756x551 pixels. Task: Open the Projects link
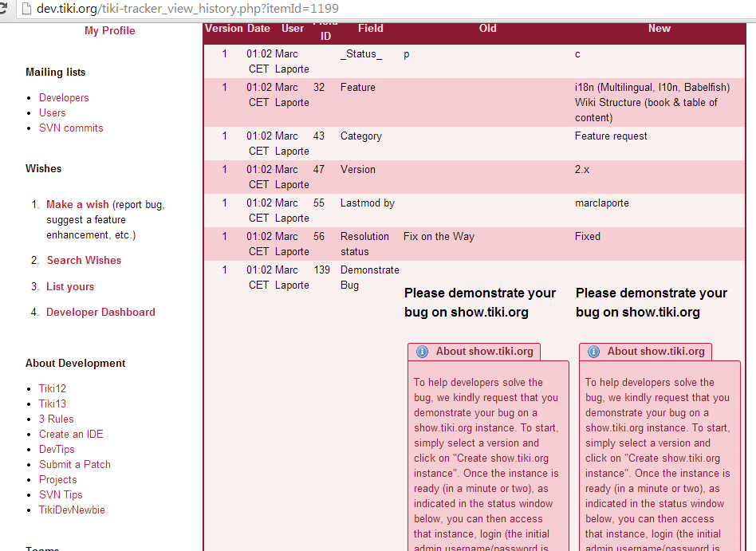point(58,479)
